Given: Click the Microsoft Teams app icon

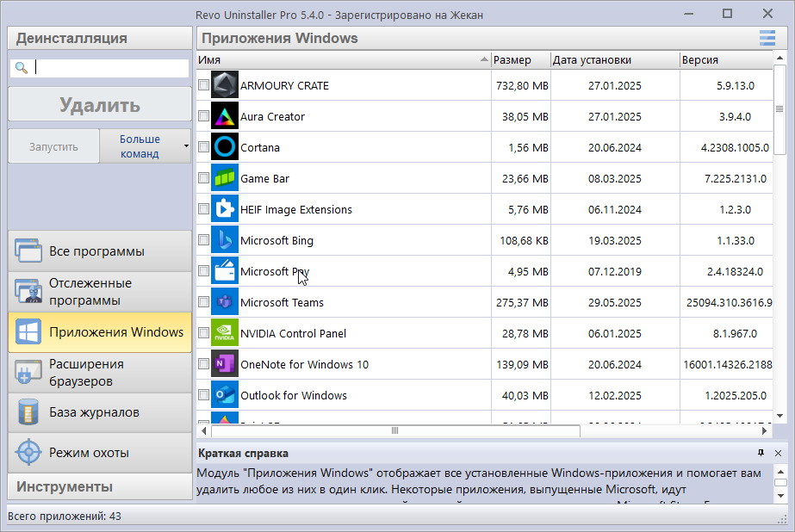Looking at the screenshot, I should pos(224,301).
